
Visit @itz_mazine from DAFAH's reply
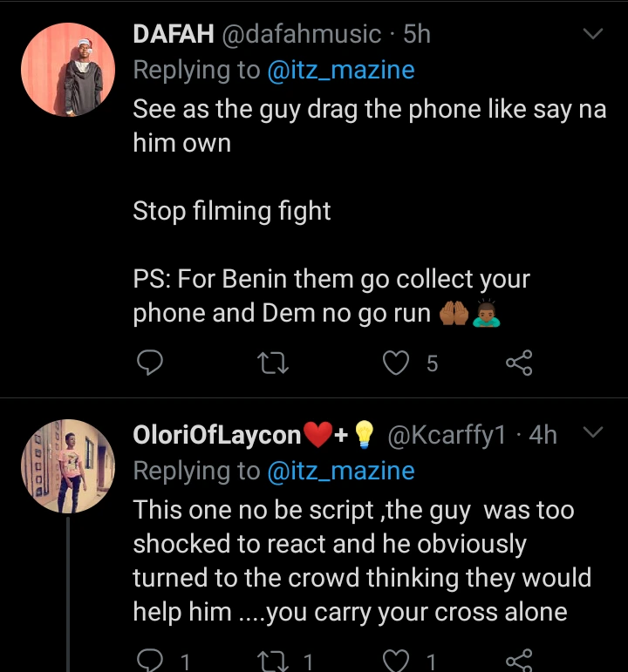click(x=342, y=70)
